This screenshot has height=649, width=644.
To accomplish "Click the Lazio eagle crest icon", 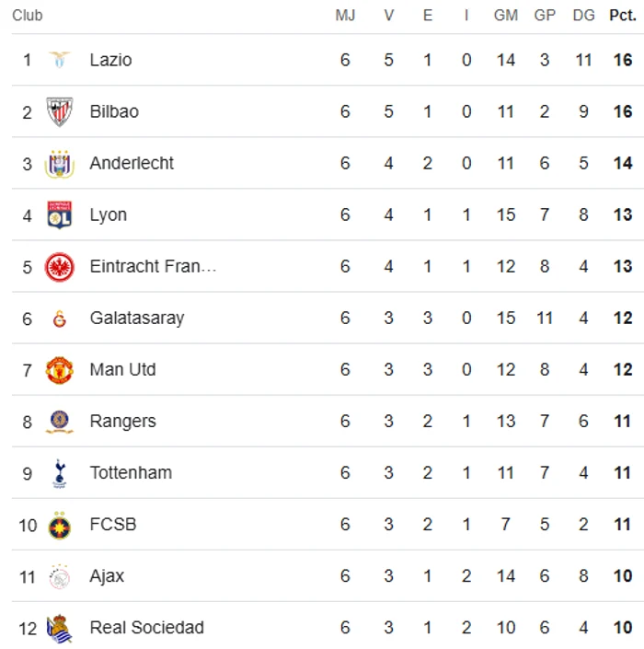I will click(x=59, y=60).
